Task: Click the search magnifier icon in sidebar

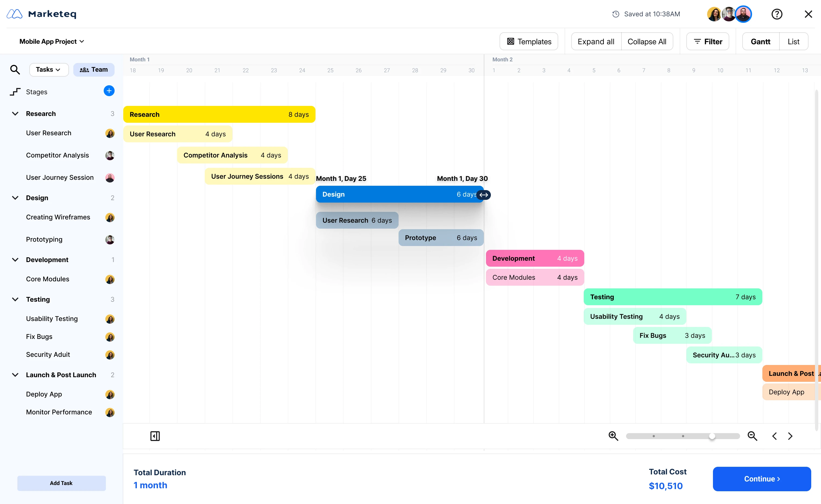Action: coord(15,70)
